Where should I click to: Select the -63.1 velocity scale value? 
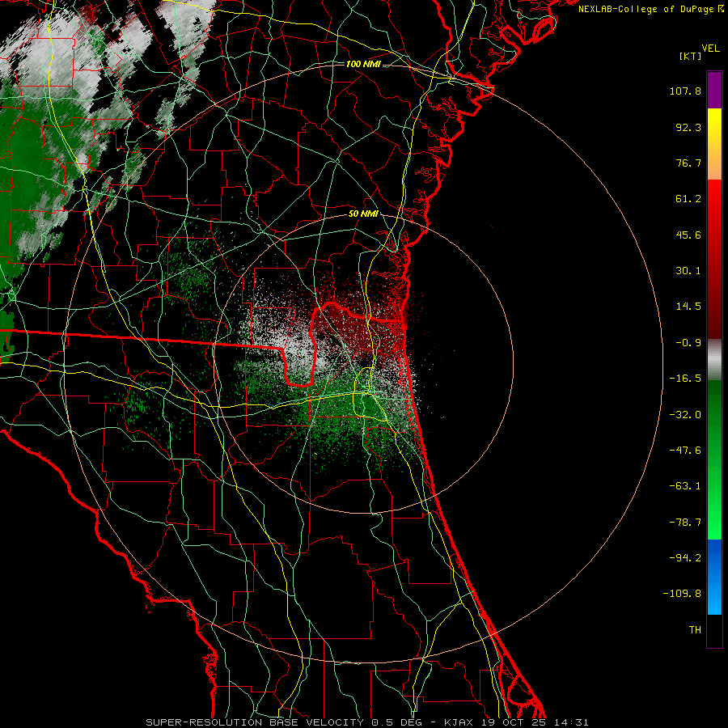(685, 486)
